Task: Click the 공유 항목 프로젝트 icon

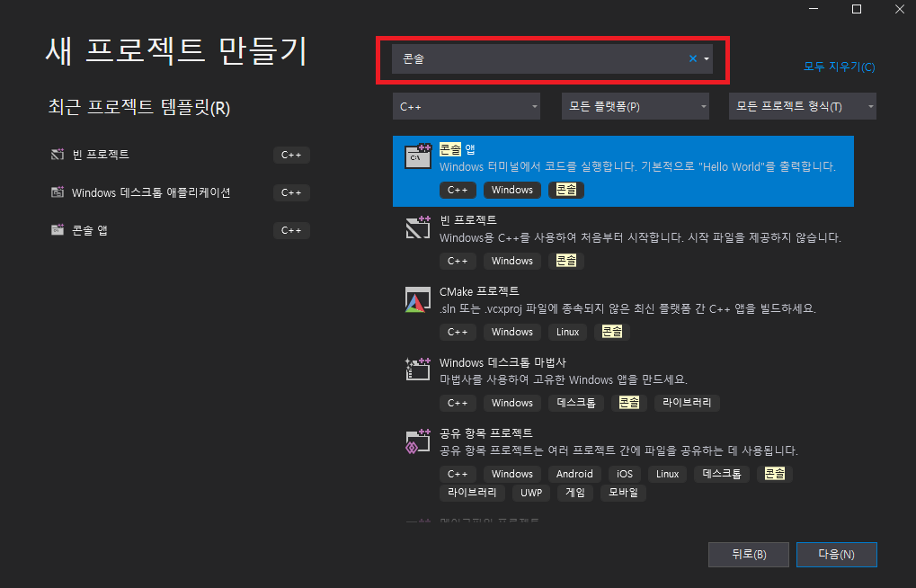Action: tap(418, 441)
